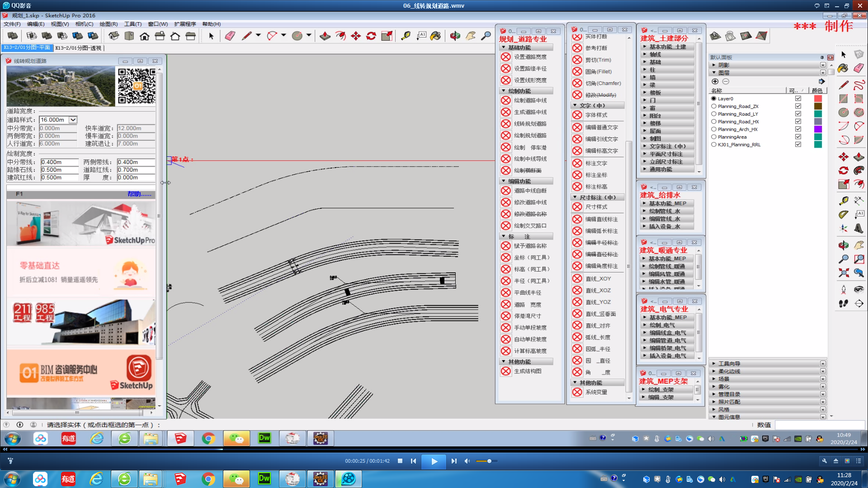Activate the Push/Pull tool
Screen dimensions: 868x488
325,36
